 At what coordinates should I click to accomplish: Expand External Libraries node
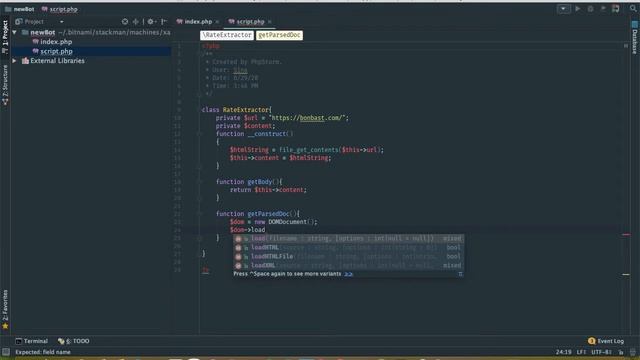pyautogui.click(x=14, y=61)
